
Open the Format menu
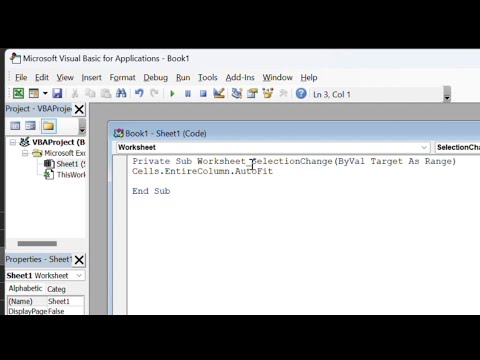(x=123, y=77)
